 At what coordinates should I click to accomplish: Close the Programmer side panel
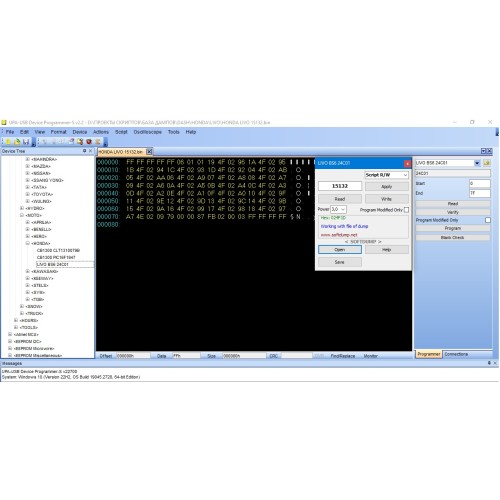click(x=489, y=151)
